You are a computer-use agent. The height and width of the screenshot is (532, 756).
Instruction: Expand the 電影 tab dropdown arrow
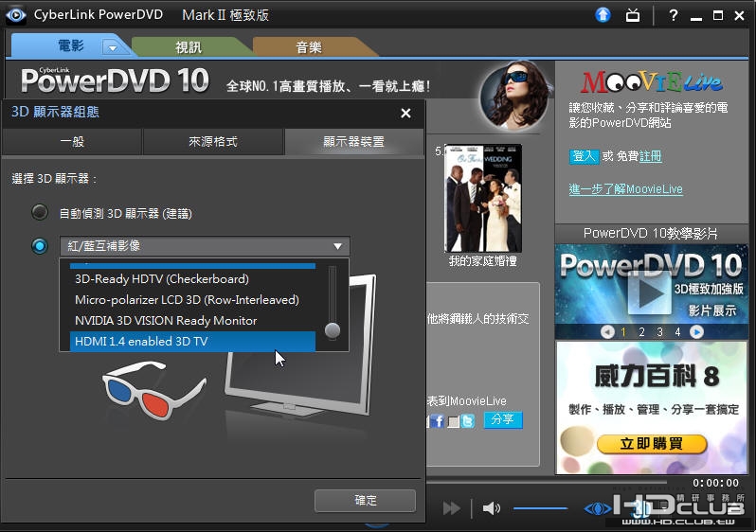[112, 47]
